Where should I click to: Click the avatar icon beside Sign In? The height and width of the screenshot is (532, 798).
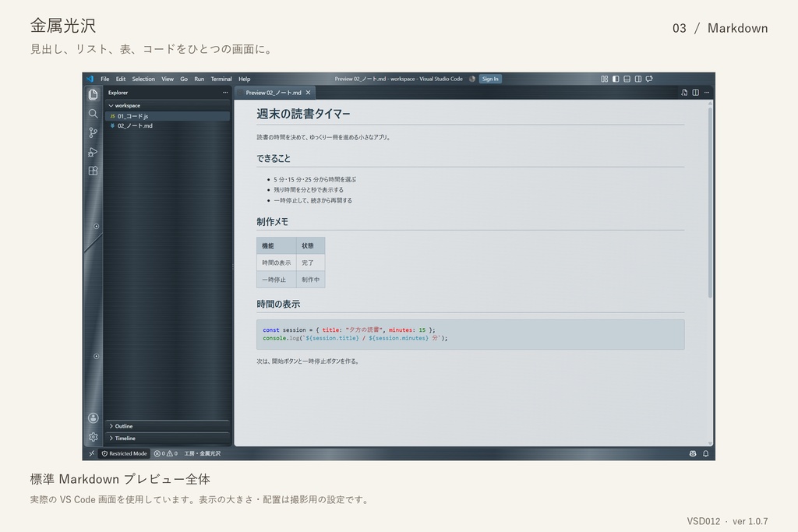tap(472, 79)
